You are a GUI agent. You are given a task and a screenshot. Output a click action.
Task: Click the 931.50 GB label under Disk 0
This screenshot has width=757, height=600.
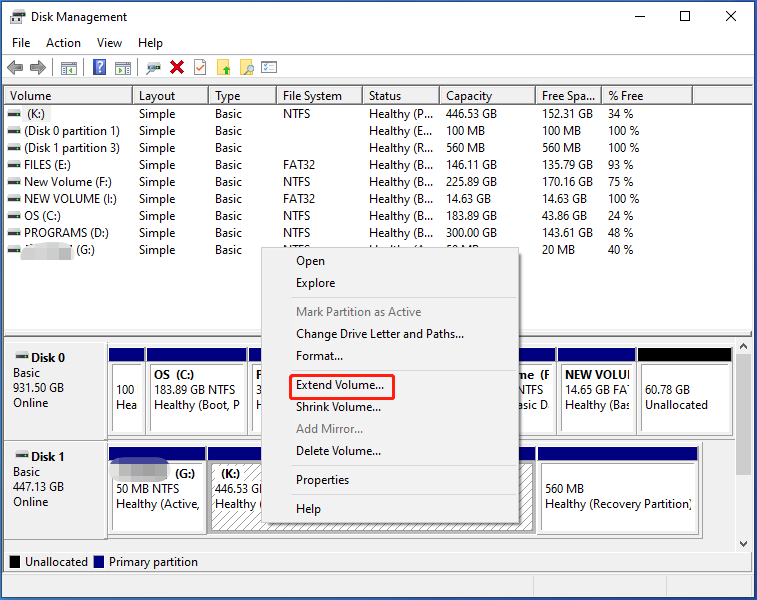[x=38, y=388]
